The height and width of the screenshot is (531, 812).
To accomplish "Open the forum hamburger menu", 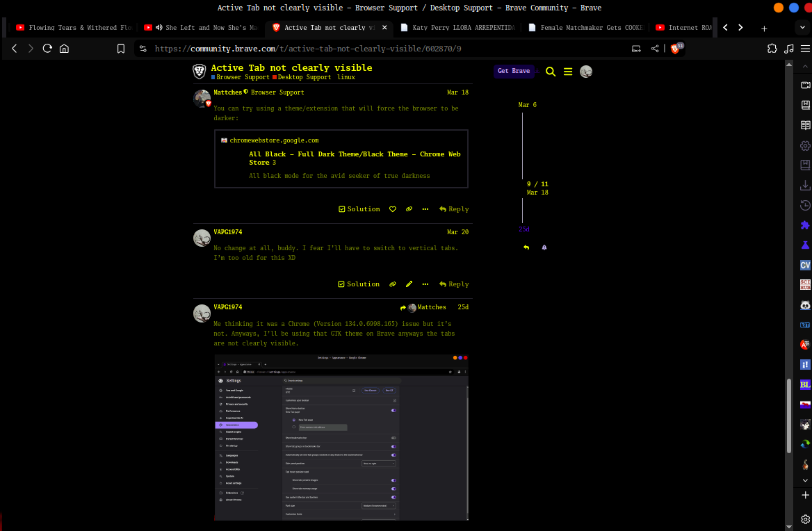I will click(x=568, y=72).
